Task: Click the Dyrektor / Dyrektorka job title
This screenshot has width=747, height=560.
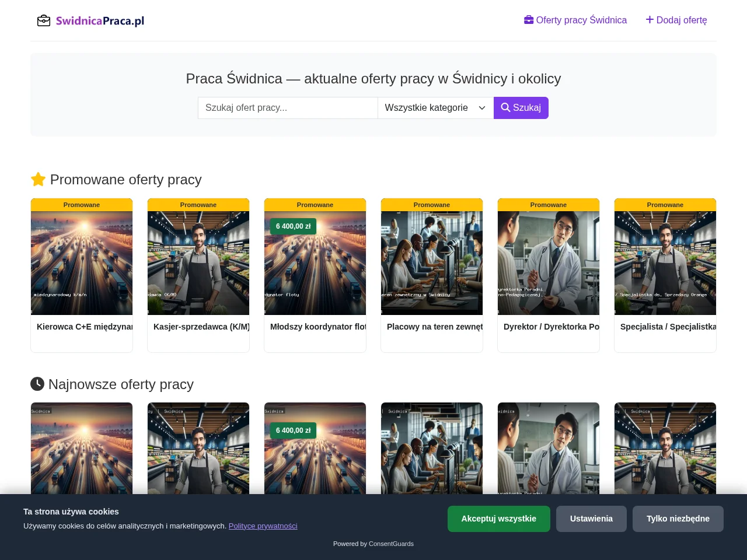Action: tap(551, 327)
